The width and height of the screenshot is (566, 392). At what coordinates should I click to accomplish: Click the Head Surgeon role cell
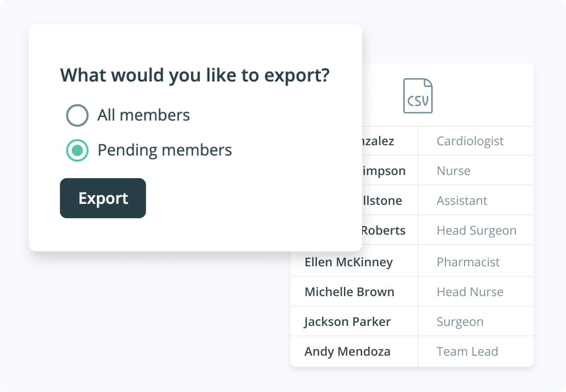point(476,230)
